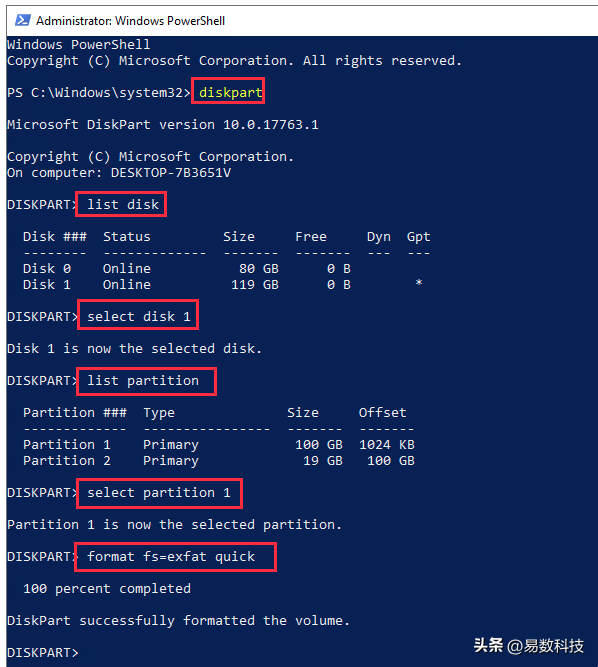
Task: Click the Administrator: Windows PowerShell window title
Action: 130,20
